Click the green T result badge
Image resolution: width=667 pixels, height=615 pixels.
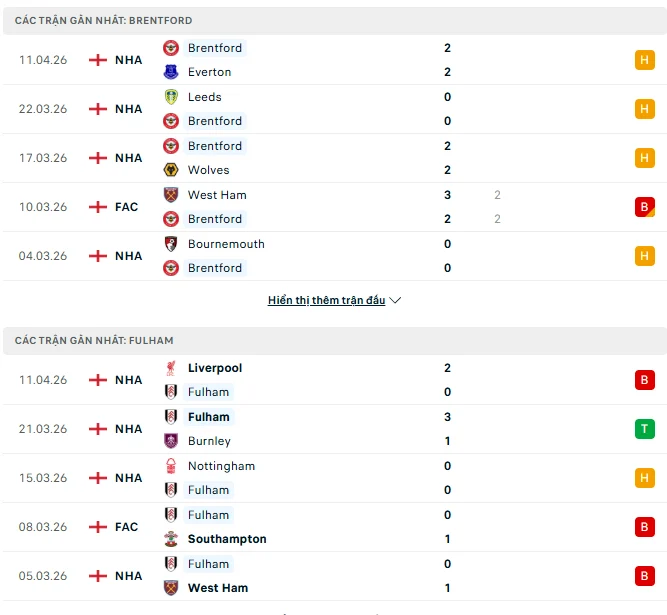point(644,429)
